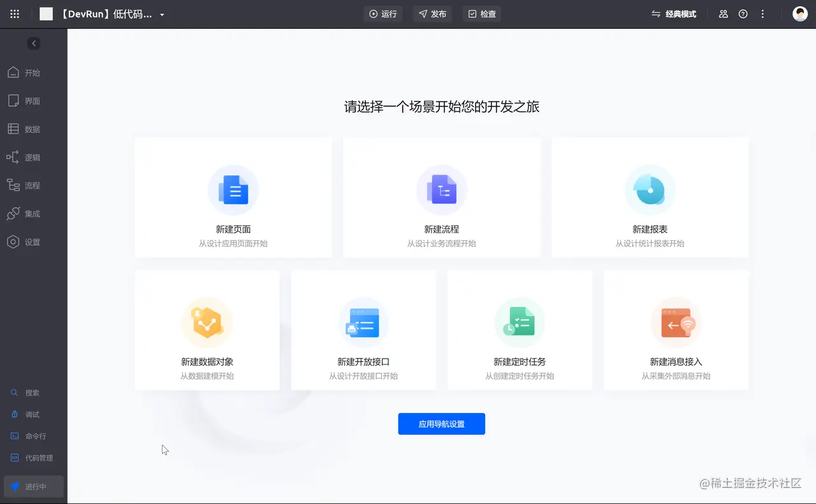Click the 新建开放接口 open API icon
816x504 pixels.
point(363,322)
